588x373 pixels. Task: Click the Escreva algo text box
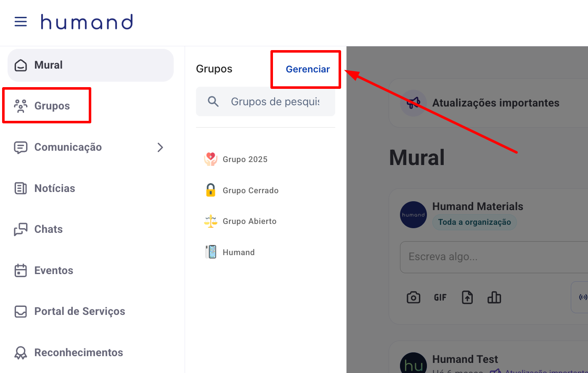[x=494, y=257]
